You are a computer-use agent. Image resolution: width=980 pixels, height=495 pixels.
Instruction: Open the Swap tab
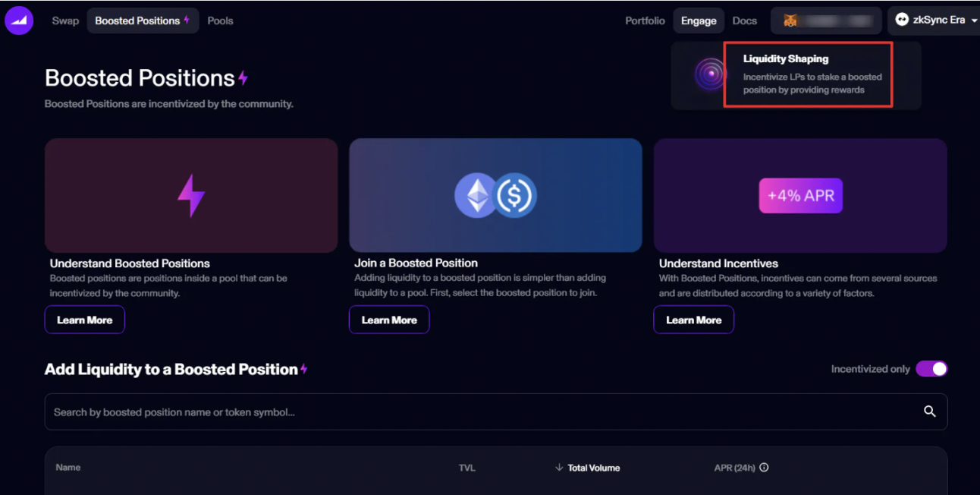point(65,20)
